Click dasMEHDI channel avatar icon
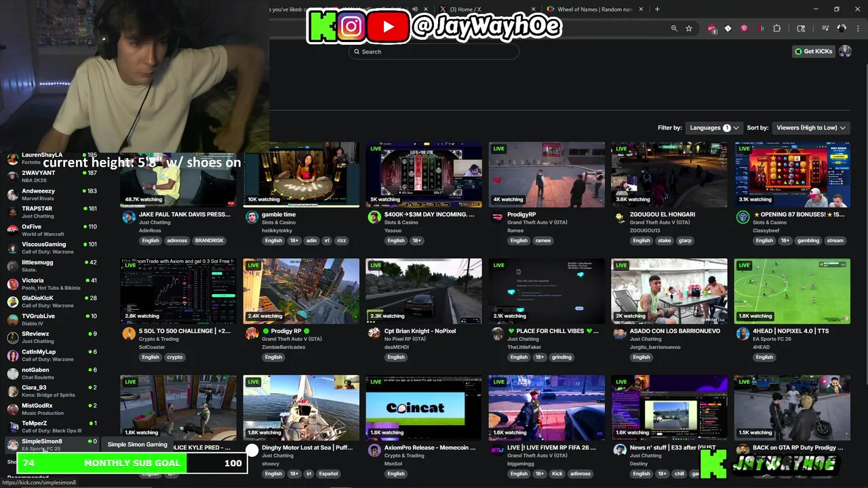The width and height of the screenshot is (868, 488). click(x=374, y=333)
